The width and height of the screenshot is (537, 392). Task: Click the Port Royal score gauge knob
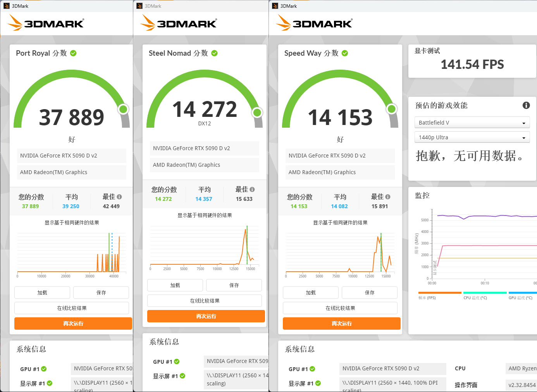(124, 109)
